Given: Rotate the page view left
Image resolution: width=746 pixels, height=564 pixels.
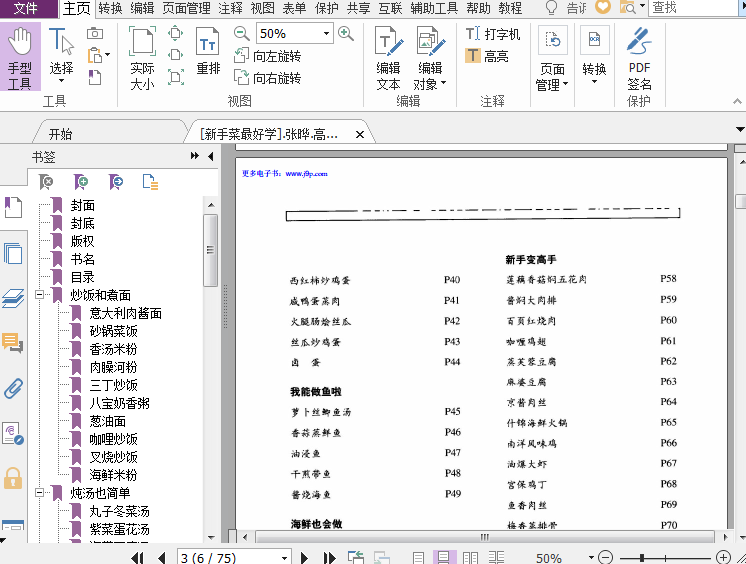Looking at the screenshot, I should (x=267, y=56).
